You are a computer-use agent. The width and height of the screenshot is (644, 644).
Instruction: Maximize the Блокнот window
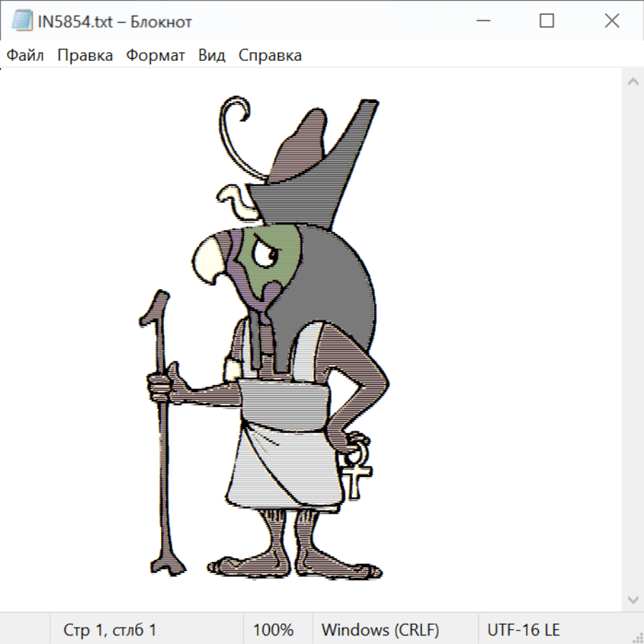tap(547, 21)
